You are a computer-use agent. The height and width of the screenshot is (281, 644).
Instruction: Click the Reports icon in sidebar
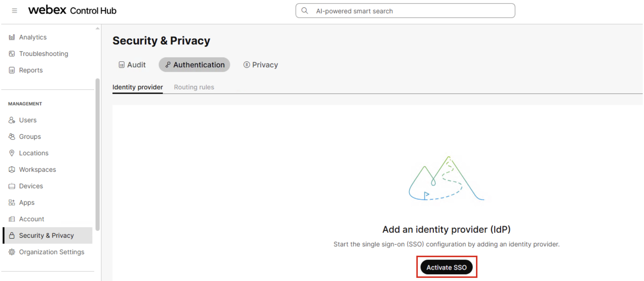[x=12, y=70]
